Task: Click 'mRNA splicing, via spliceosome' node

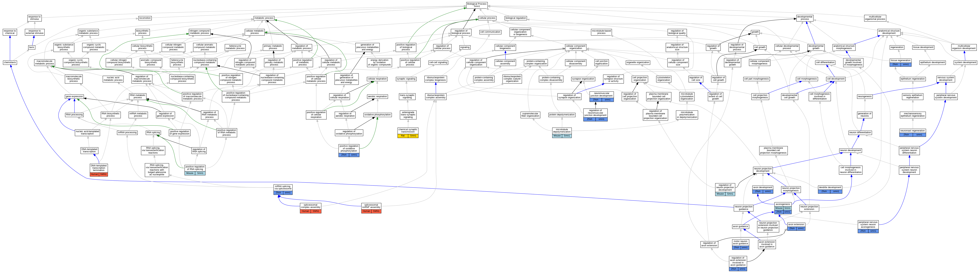Action: pyautogui.click(x=283, y=189)
